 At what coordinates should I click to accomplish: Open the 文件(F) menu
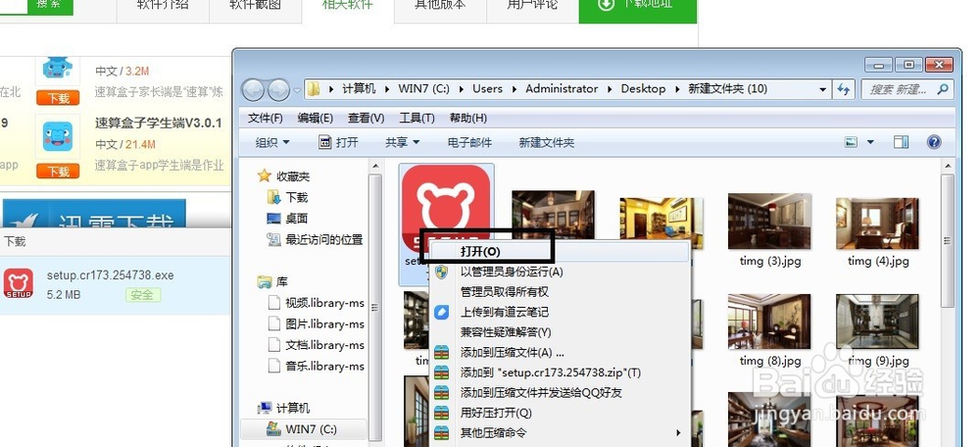[x=265, y=119]
